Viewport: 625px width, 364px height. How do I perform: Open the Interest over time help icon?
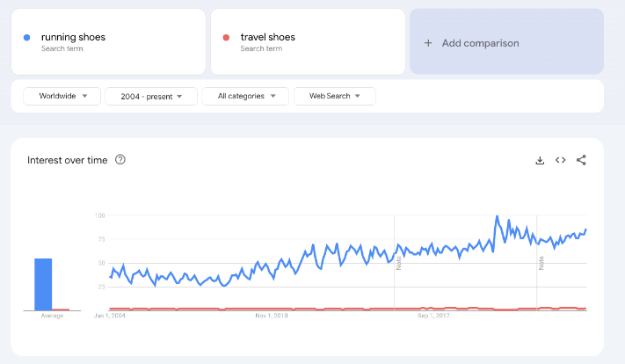coord(120,160)
